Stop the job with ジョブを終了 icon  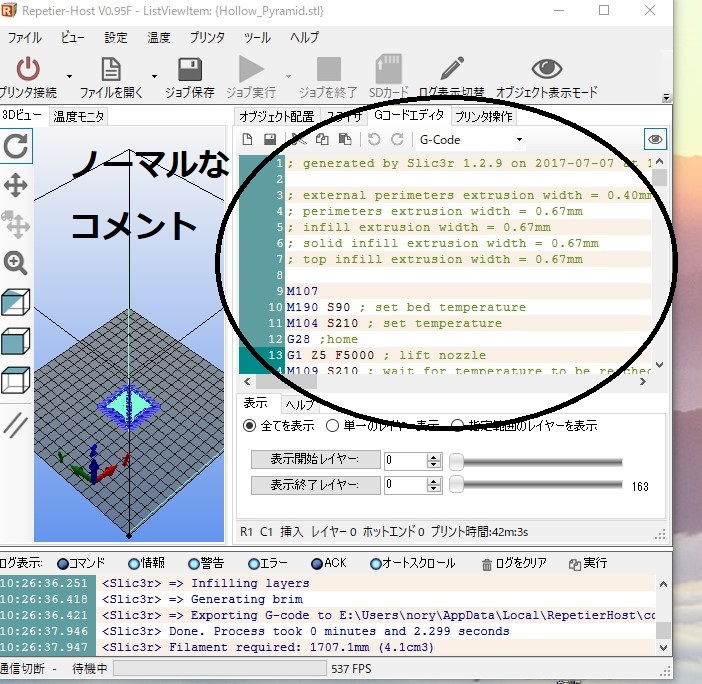[329, 69]
